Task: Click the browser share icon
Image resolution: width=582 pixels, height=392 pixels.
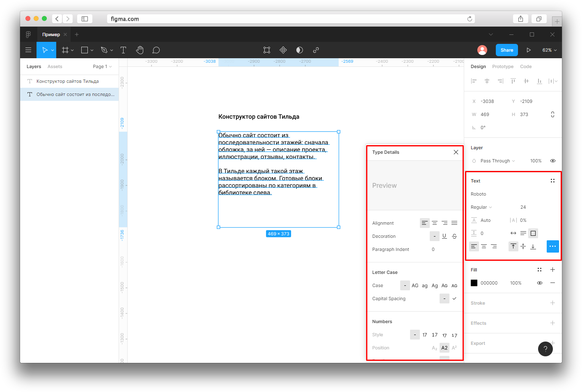Action: pyautogui.click(x=520, y=19)
